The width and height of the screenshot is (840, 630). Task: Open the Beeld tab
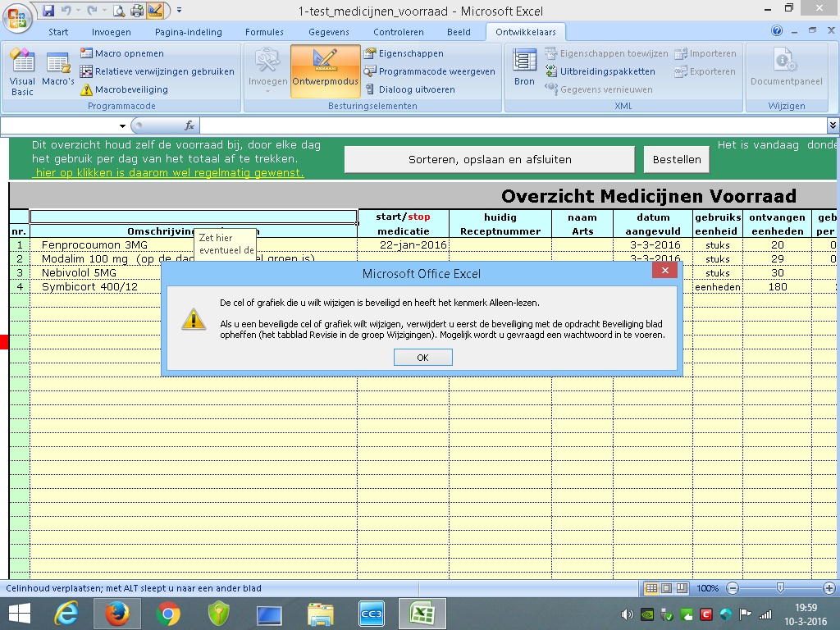(459, 32)
